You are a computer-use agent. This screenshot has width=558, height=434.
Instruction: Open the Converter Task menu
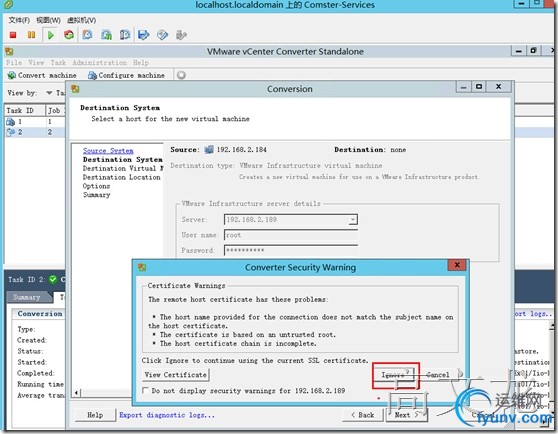click(x=58, y=63)
